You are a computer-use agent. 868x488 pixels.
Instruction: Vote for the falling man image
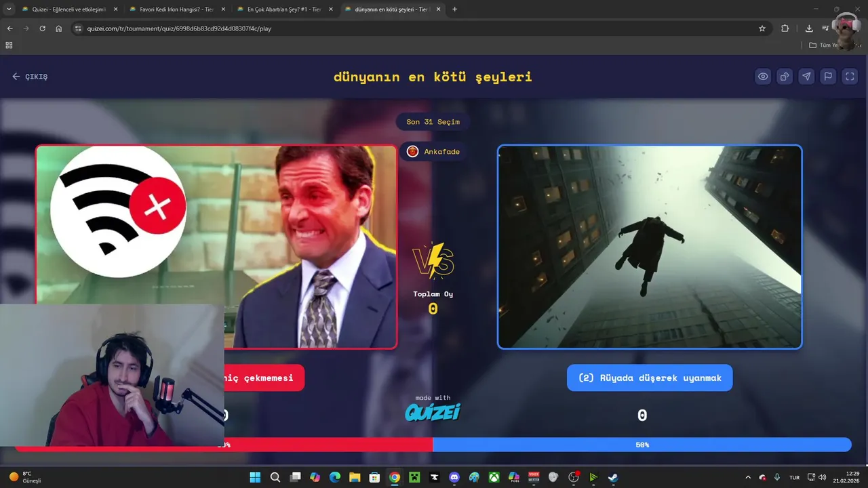click(650, 247)
